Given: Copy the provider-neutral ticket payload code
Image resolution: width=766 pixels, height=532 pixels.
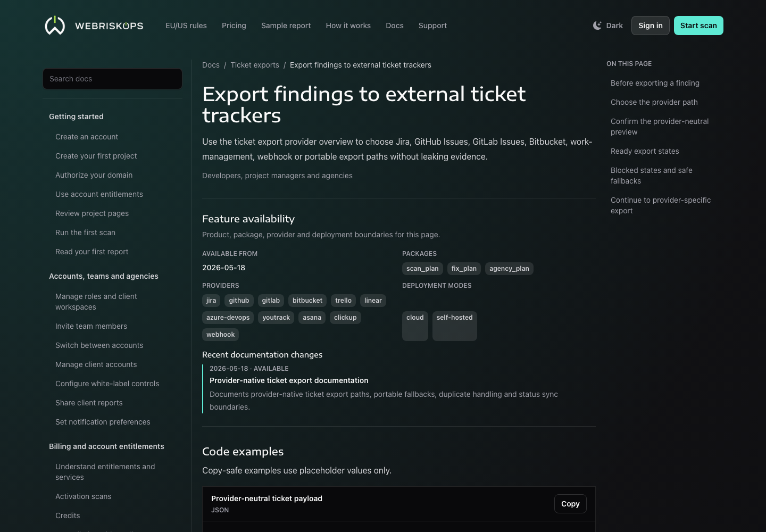Looking at the screenshot, I should click(x=570, y=504).
